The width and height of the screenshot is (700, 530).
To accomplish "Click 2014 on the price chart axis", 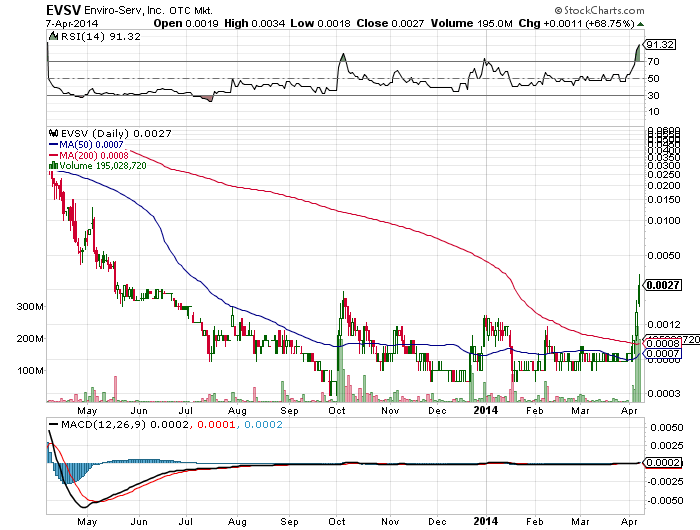I will tap(486, 410).
